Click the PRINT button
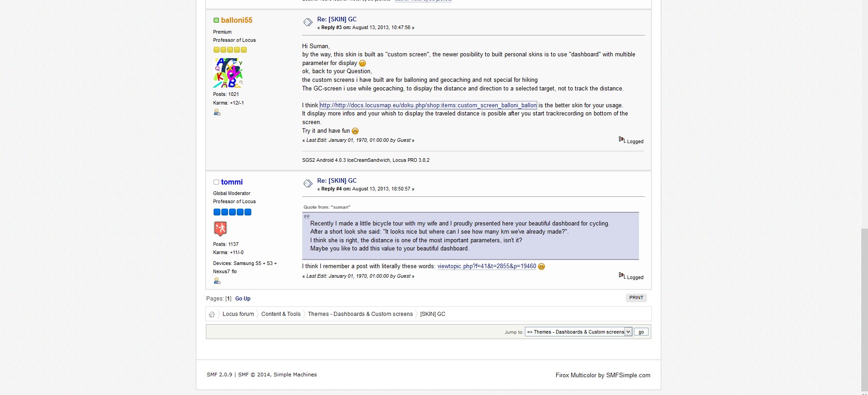The image size is (868, 395). (636, 298)
